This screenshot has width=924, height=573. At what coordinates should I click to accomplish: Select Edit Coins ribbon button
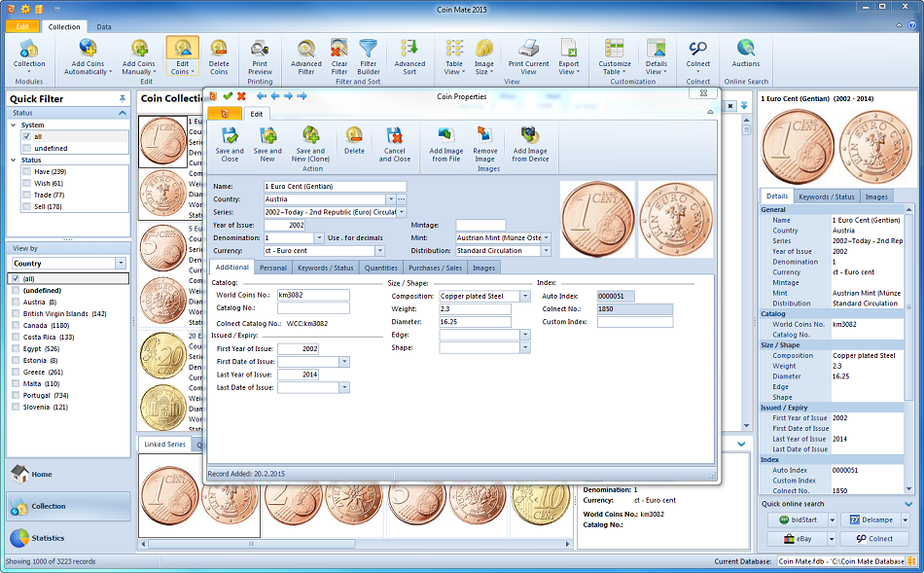tap(182, 56)
